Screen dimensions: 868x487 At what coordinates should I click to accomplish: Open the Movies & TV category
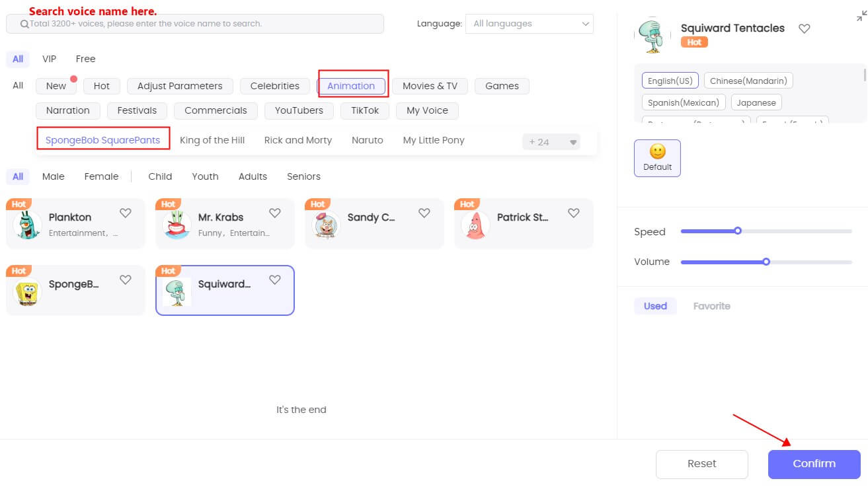[x=430, y=86]
